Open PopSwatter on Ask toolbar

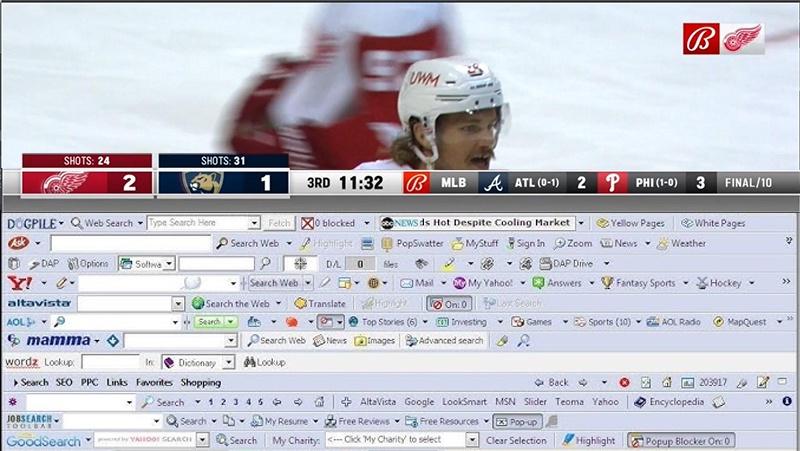click(x=413, y=243)
